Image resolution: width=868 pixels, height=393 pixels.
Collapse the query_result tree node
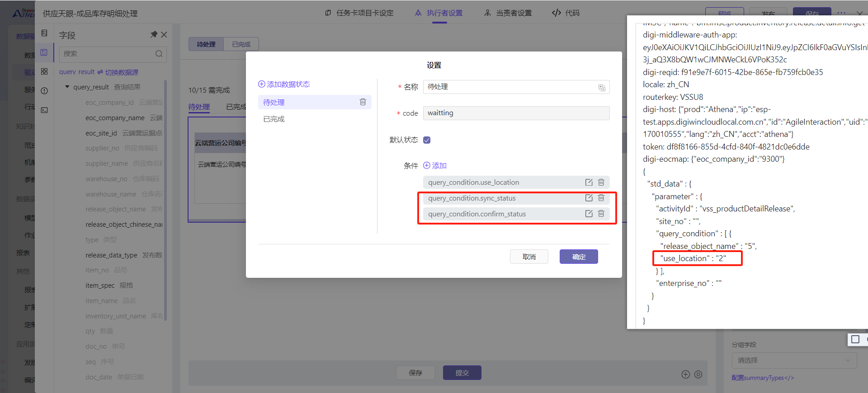[67, 87]
